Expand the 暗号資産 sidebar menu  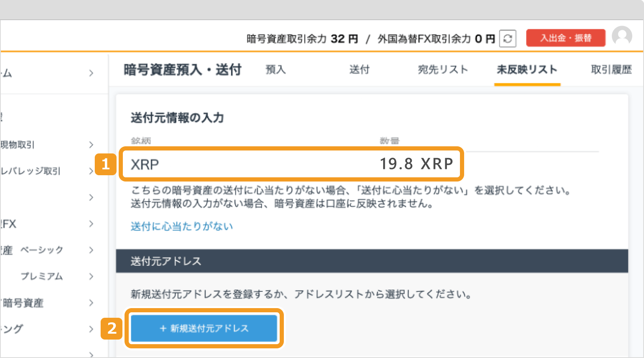point(91,303)
